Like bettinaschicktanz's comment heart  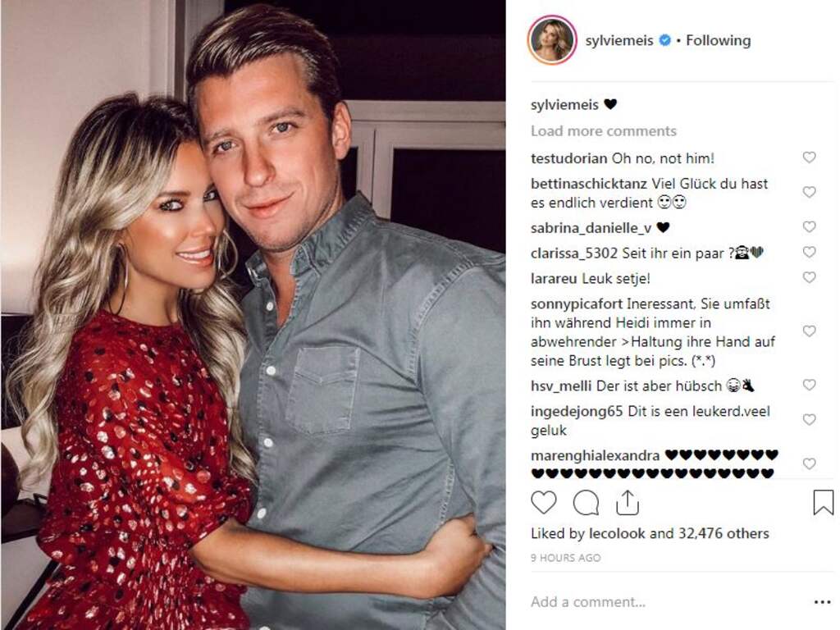point(809,192)
